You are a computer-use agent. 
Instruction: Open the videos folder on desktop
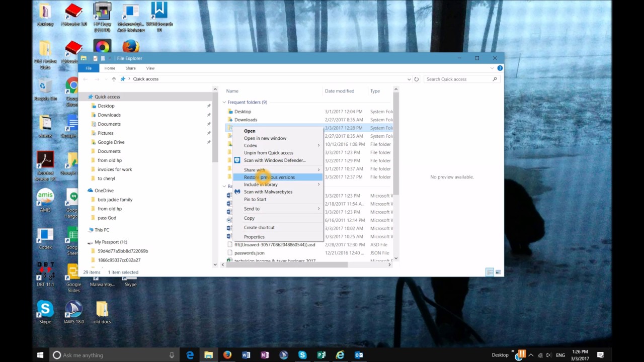pos(45,127)
